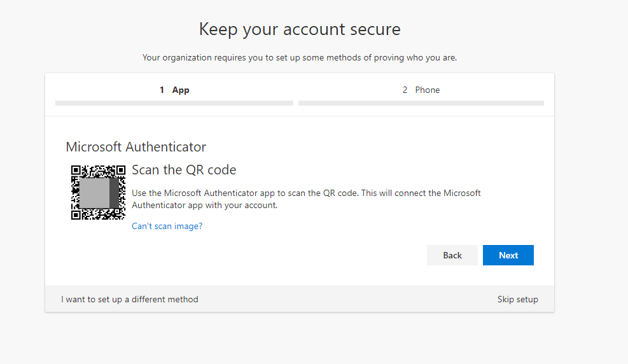
Task: Click the QR code's bottom-left finder square
Action: point(76,215)
